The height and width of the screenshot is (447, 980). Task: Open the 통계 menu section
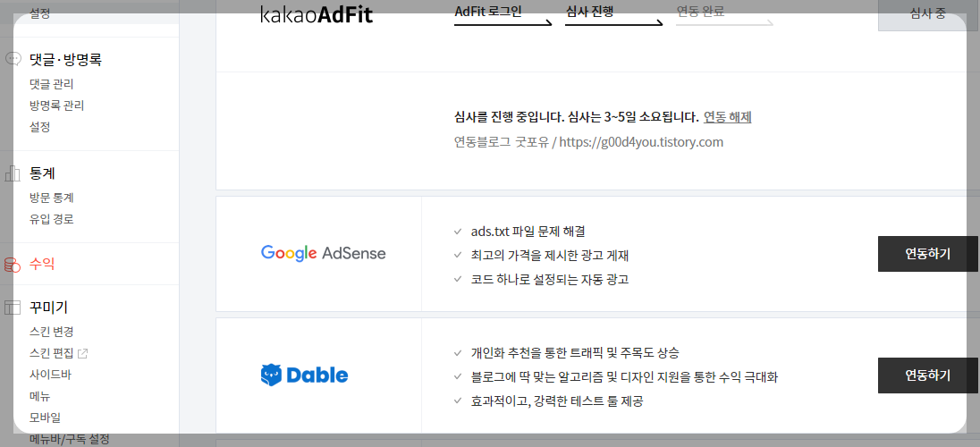point(43,173)
